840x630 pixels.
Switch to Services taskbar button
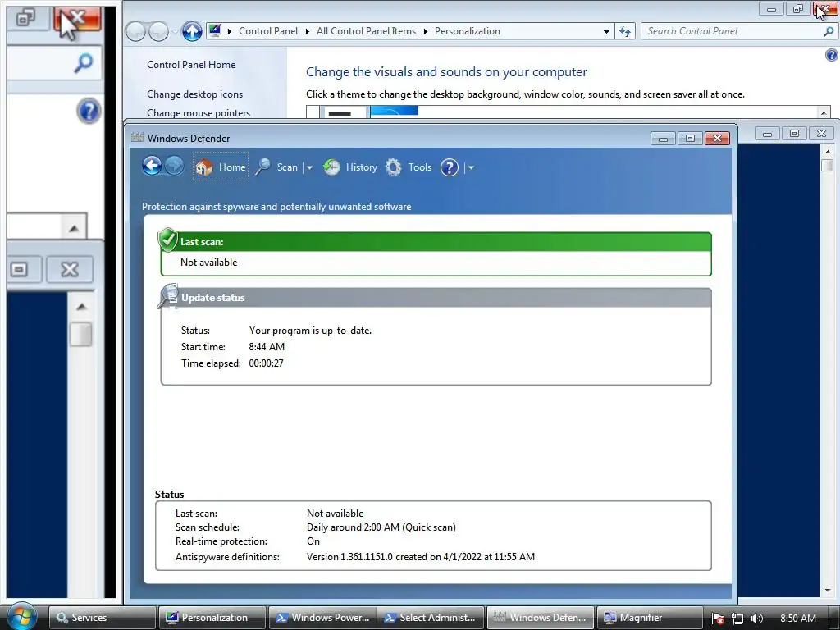pos(103,617)
